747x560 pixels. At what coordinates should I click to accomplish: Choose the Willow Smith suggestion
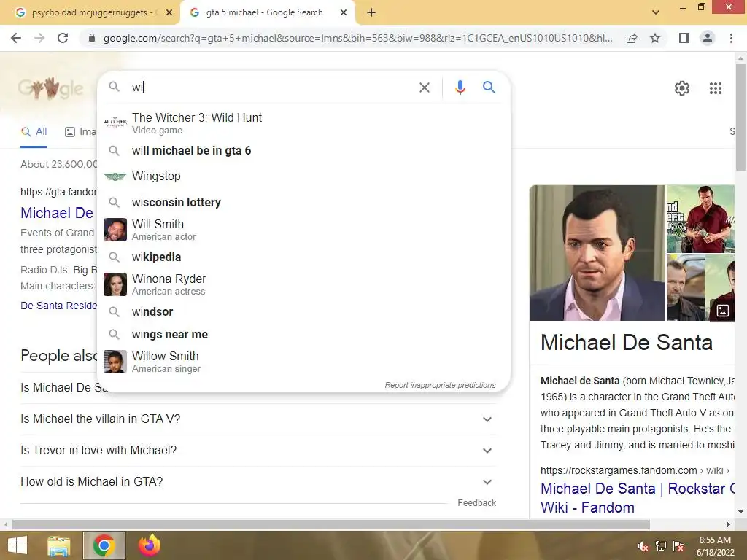point(303,362)
